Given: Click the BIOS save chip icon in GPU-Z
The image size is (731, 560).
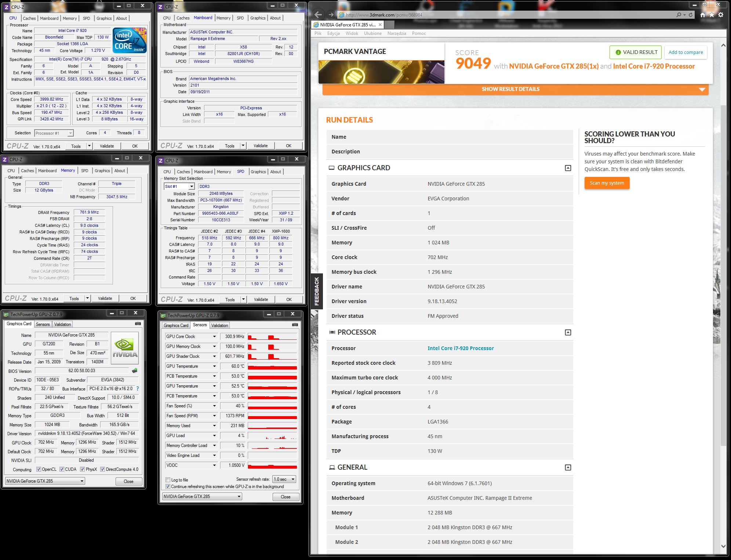Looking at the screenshot, I should pos(135,371).
